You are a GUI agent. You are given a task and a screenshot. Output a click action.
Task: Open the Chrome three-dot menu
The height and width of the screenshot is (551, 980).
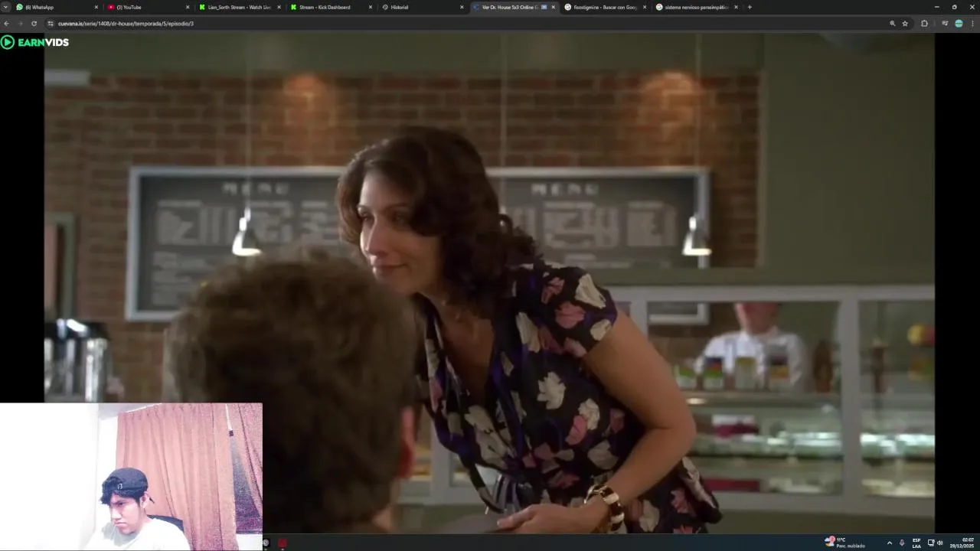click(x=972, y=24)
